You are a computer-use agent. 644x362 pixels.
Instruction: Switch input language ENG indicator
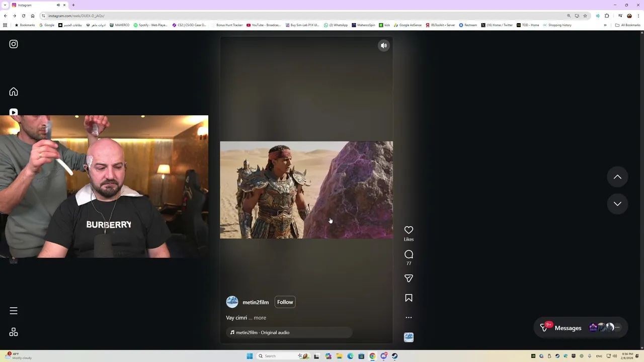(x=599, y=356)
